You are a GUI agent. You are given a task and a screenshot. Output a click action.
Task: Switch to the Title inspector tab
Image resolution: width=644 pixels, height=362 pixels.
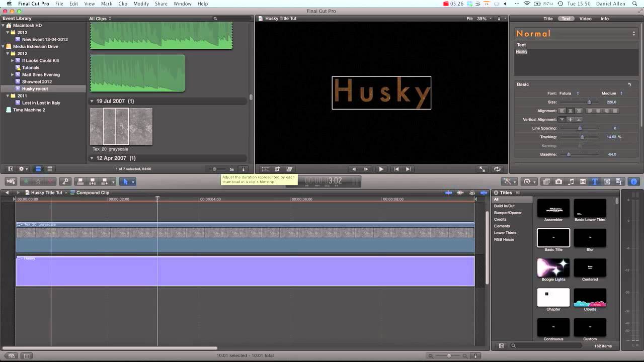click(548, 19)
